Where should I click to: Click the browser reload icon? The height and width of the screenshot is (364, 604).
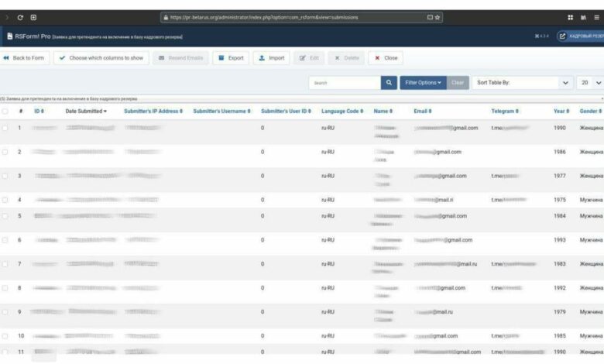pyautogui.click(x=20, y=17)
